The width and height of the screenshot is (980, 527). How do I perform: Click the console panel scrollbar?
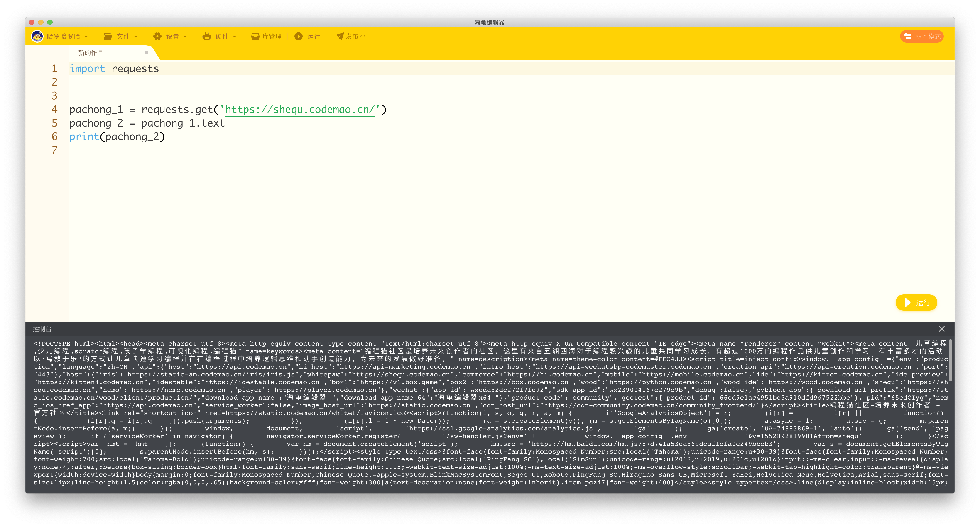click(951, 360)
